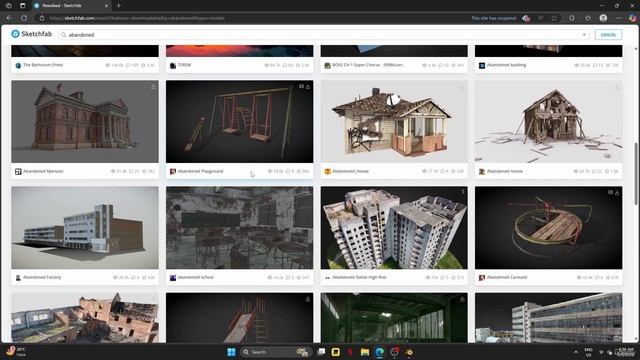Open the Abandoned Factory thumbnail
Viewport: 640px width, 360px height.
point(85,228)
